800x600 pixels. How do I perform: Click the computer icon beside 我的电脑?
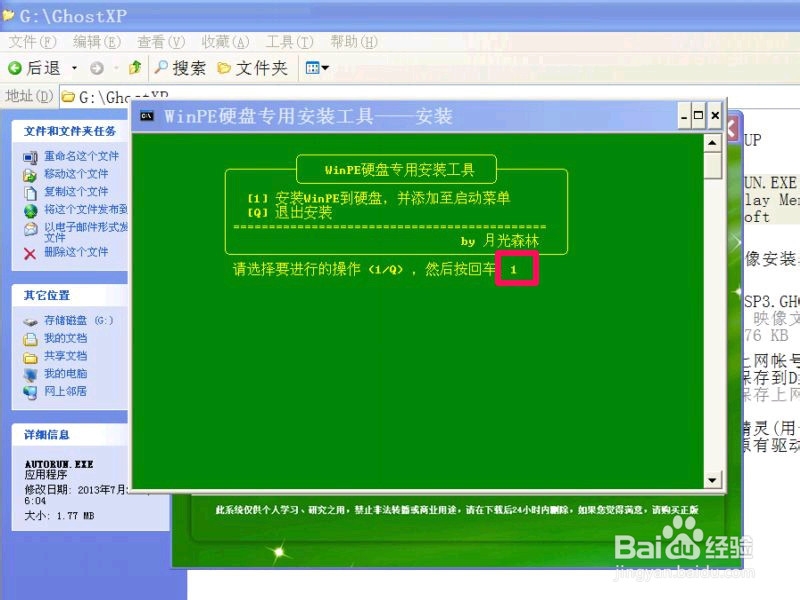tap(30, 374)
